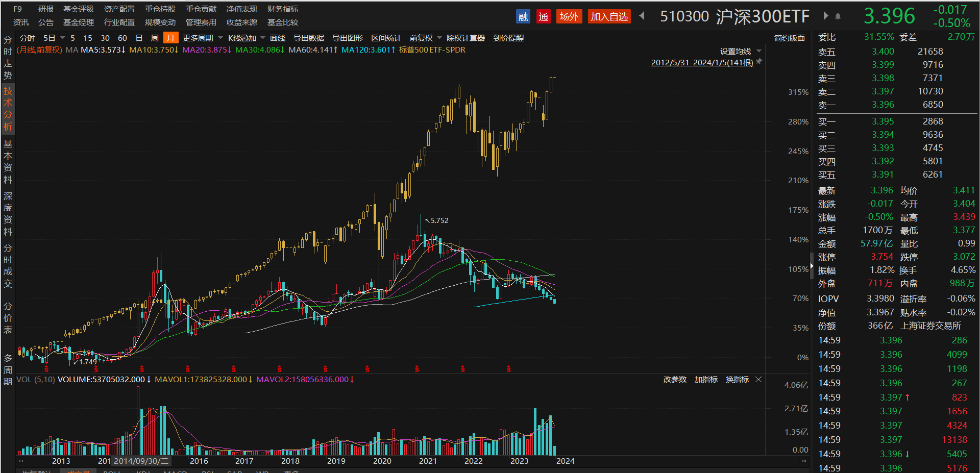
Task: Open the 设置均线 dropdown
Action: 759,51
